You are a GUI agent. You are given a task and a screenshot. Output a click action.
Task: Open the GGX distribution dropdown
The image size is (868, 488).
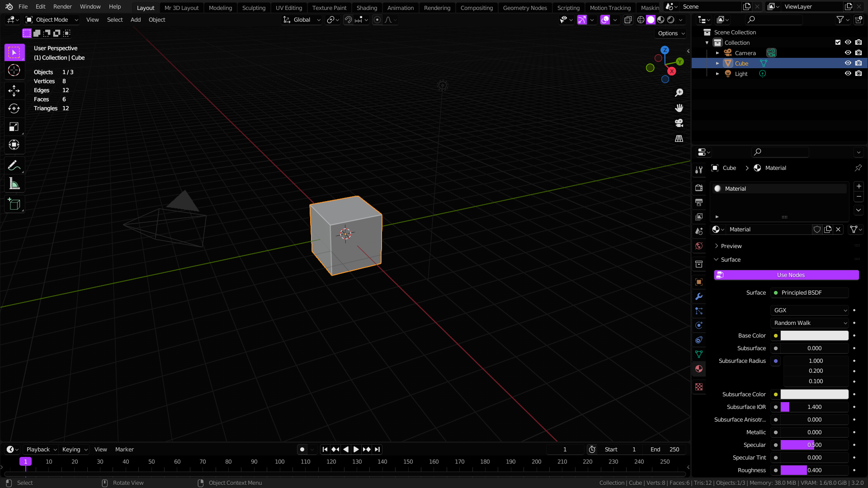(x=809, y=310)
